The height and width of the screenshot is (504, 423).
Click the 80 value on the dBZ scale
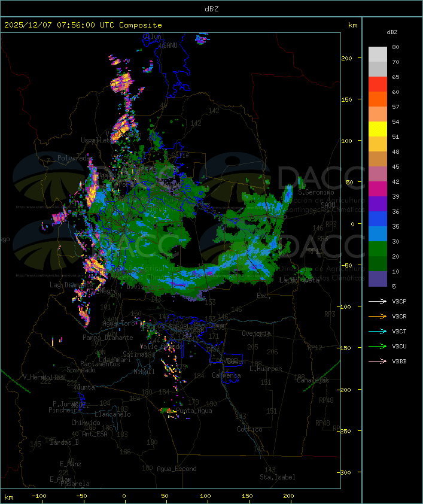395,47
